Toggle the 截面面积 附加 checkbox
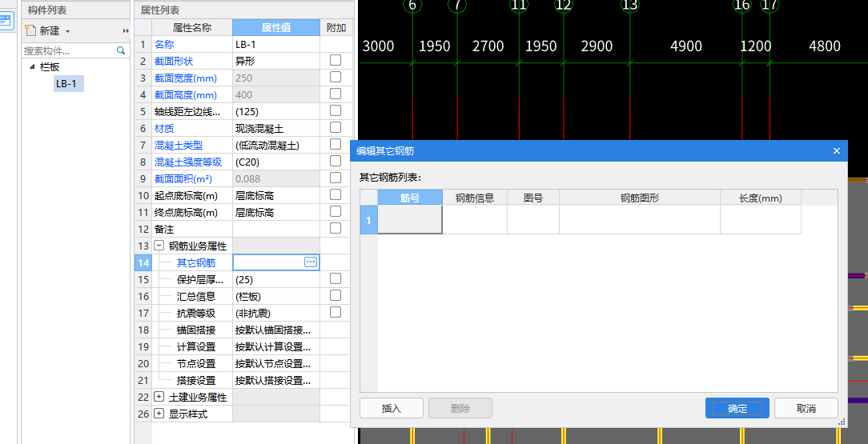868x444 pixels. coord(336,178)
